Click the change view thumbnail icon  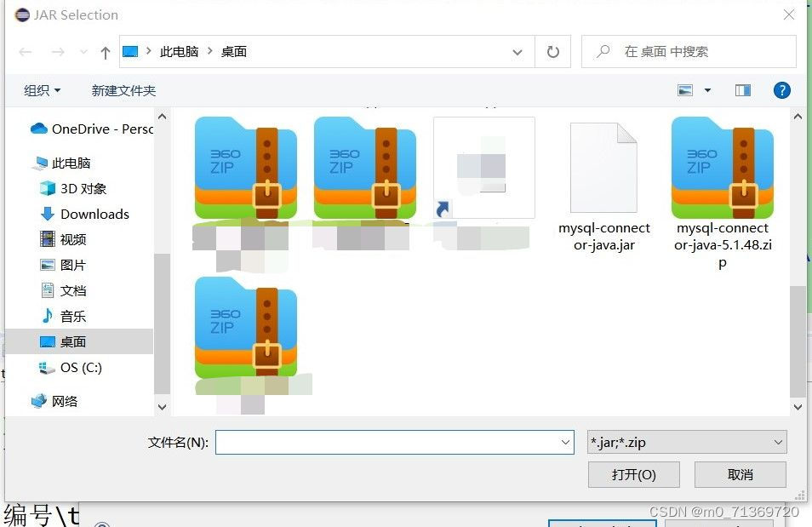click(686, 89)
